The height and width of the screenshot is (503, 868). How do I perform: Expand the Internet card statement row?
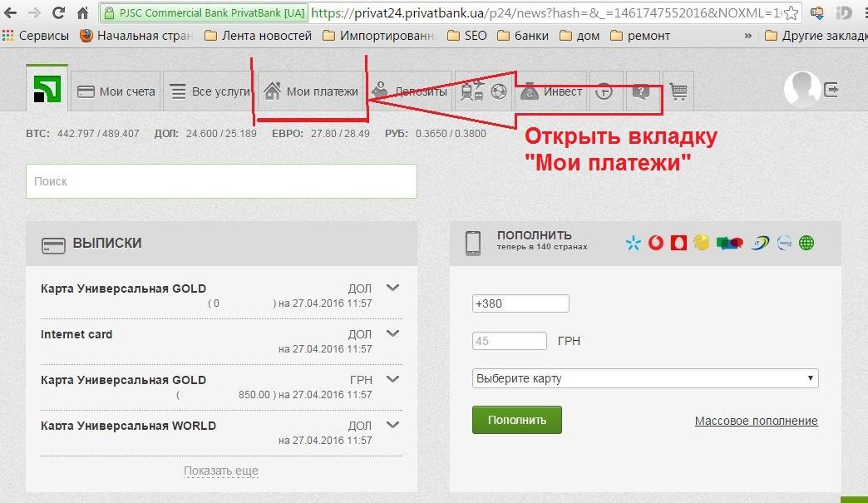(393, 334)
